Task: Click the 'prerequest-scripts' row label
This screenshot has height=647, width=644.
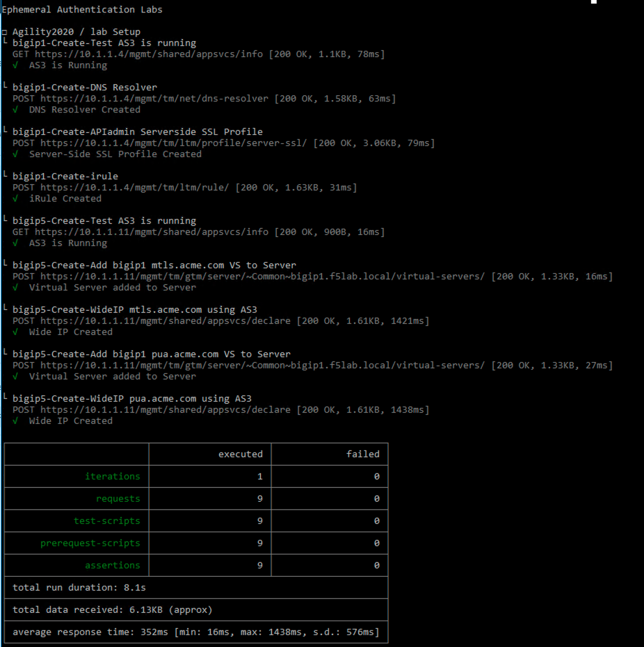Action: [x=90, y=543]
